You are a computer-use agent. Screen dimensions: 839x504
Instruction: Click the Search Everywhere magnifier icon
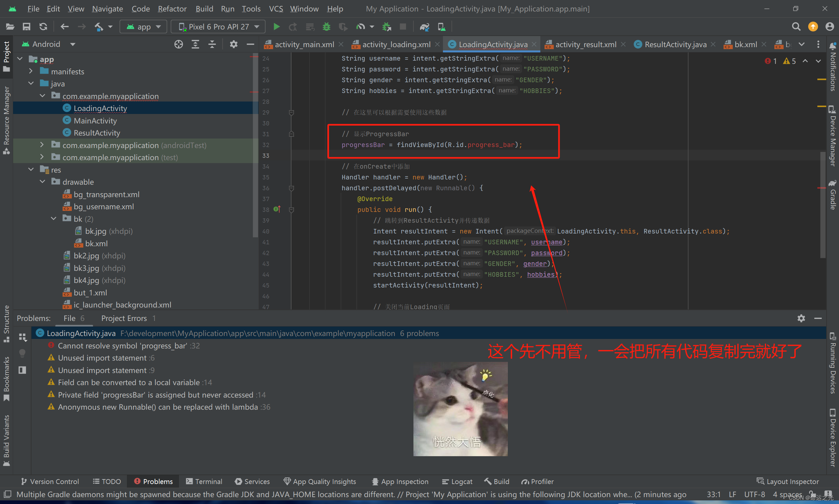coord(796,27)
